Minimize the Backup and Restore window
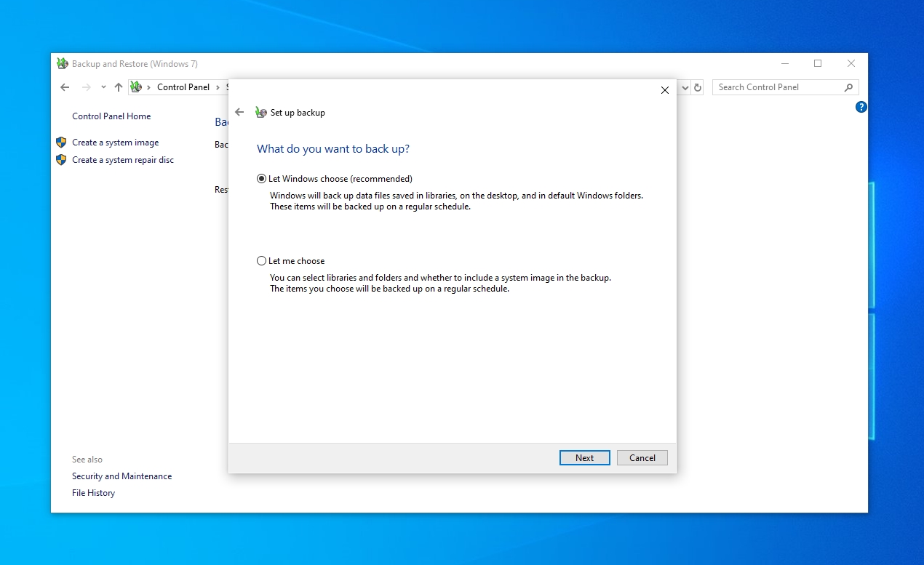This screenshot has width=924, height=565. [784, 64]
